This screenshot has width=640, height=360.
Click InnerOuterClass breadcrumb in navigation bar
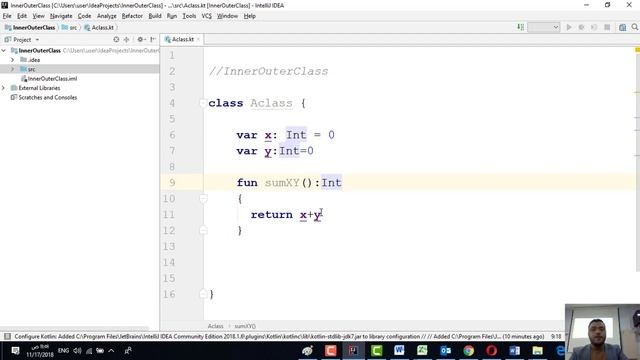tap(30, 27)
